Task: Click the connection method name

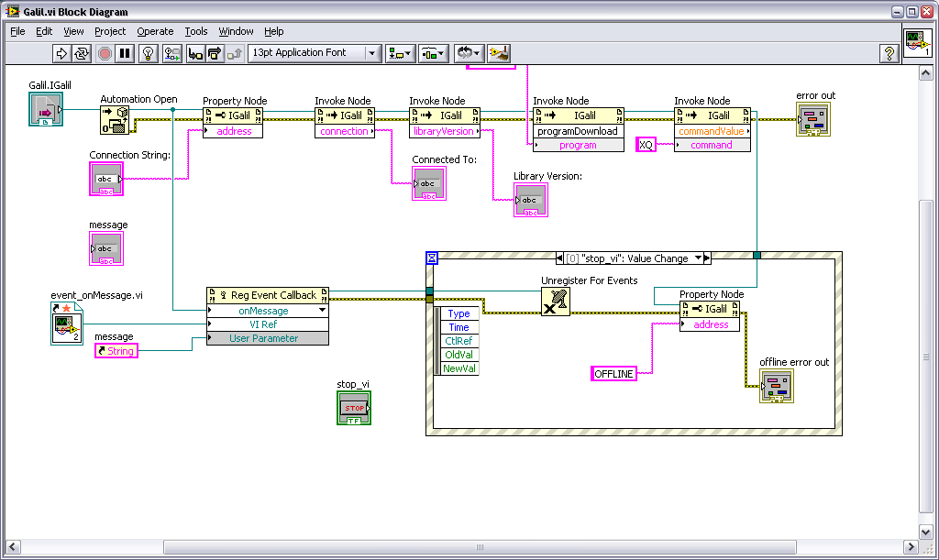Action: coord(345,131)
